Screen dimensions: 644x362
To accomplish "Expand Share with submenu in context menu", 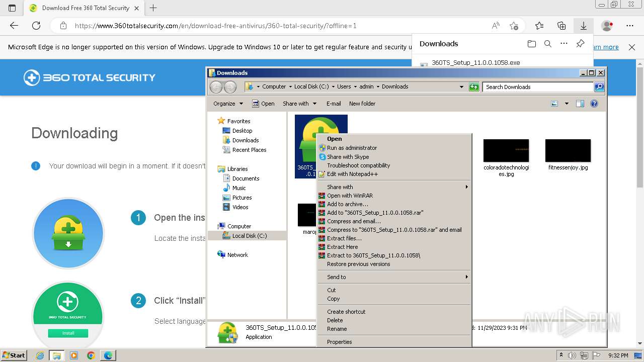I will tap(394, 187).
